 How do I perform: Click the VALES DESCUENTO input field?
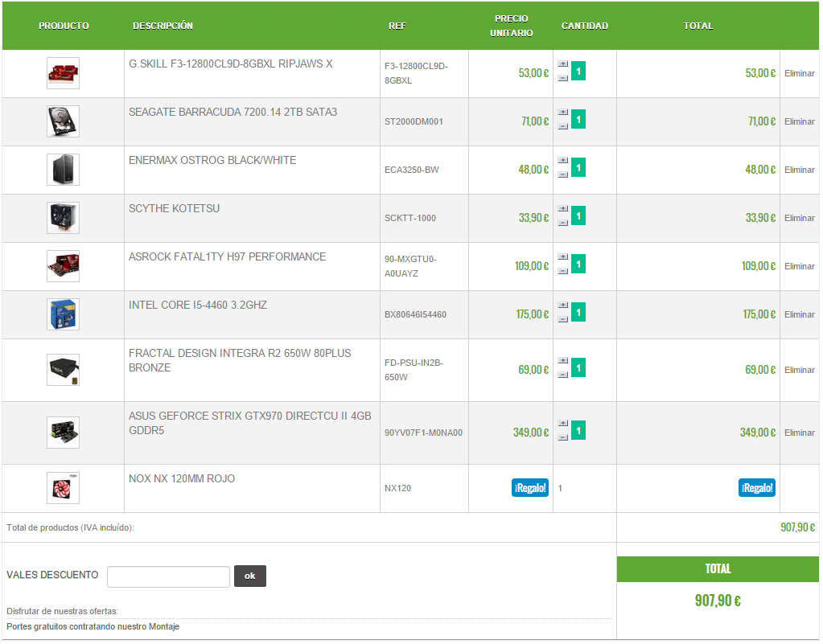coord(168,577)
